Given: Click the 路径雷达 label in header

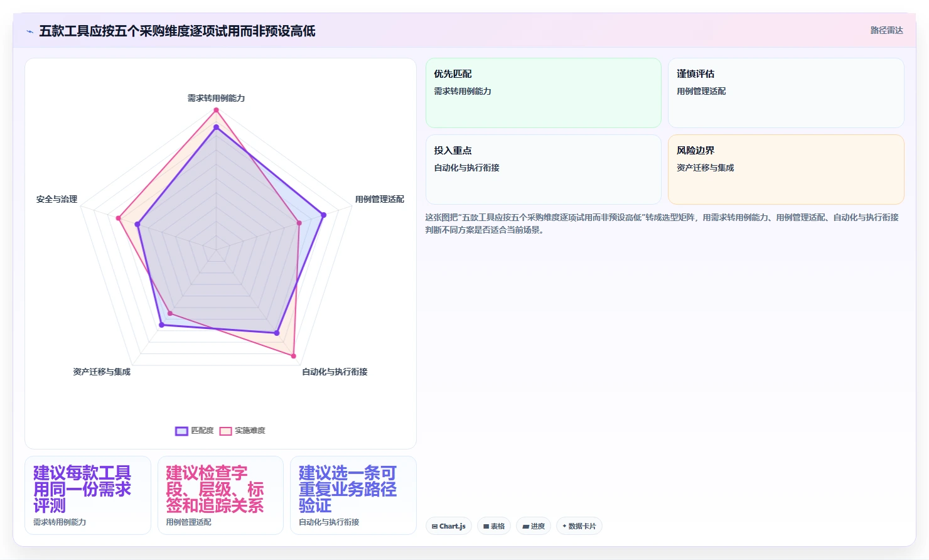Looking at the screenshot, I should point(886,30).
